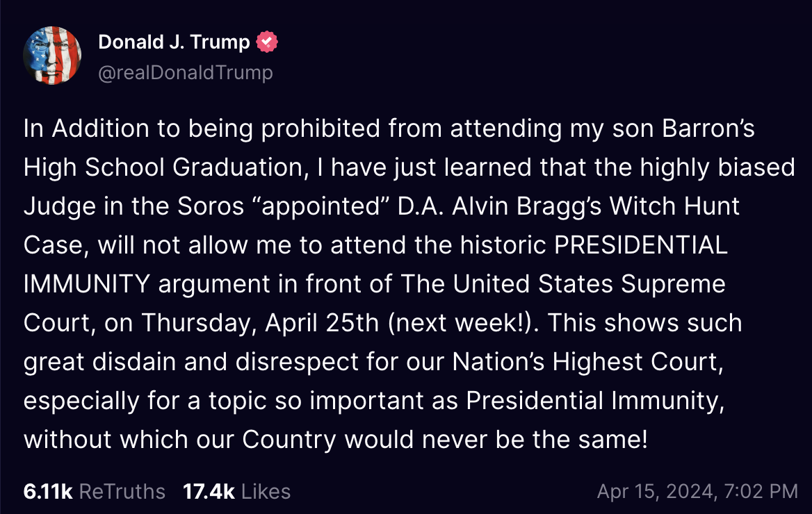
Task: Click the words United States Supreme
Action: [x=590, y=283]
